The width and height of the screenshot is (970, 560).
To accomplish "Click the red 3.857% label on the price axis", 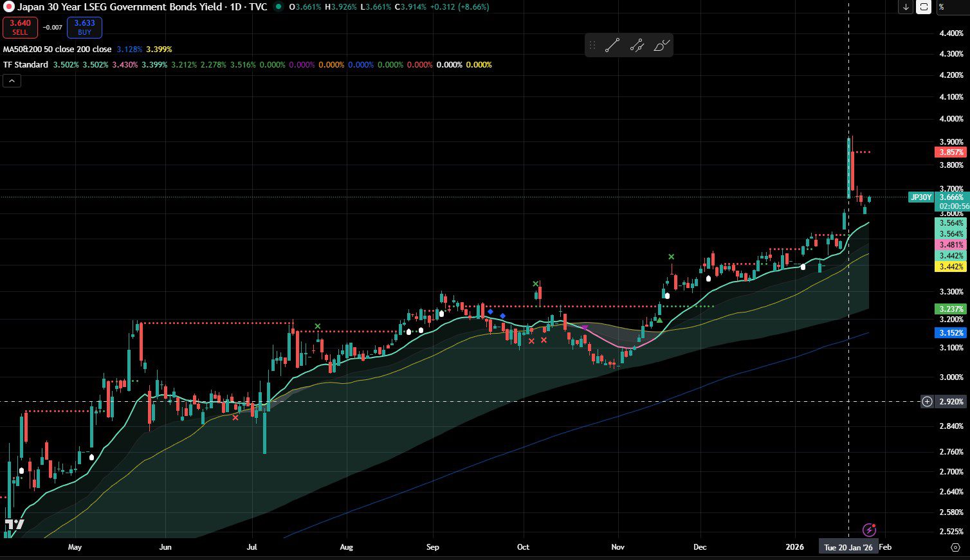I will pos(951,152).
